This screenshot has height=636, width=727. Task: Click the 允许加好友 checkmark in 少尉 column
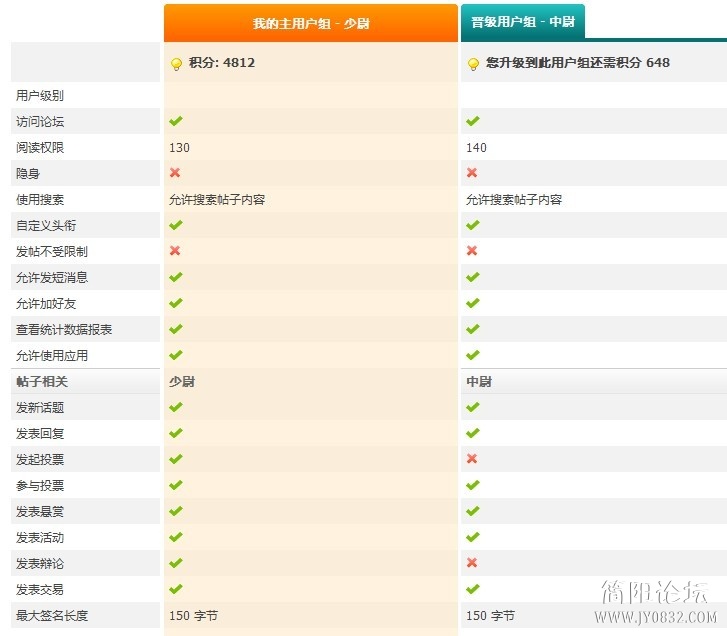click(176, 303)
